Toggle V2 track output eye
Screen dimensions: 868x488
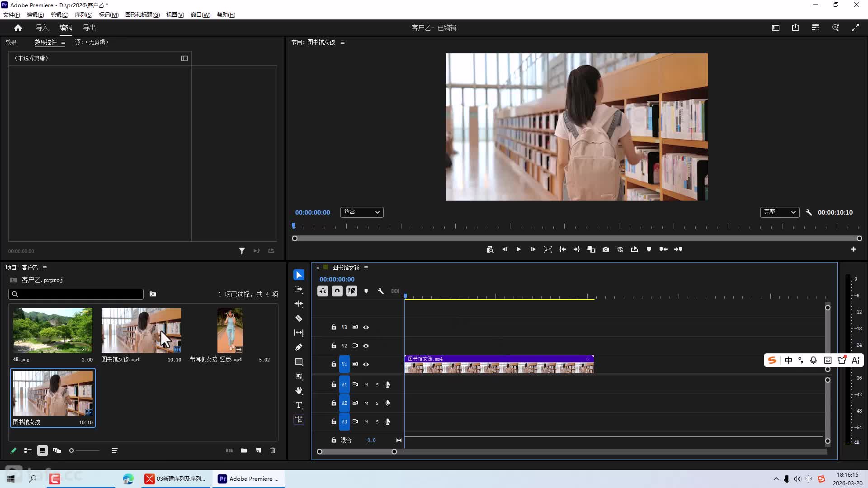[366, 346]
